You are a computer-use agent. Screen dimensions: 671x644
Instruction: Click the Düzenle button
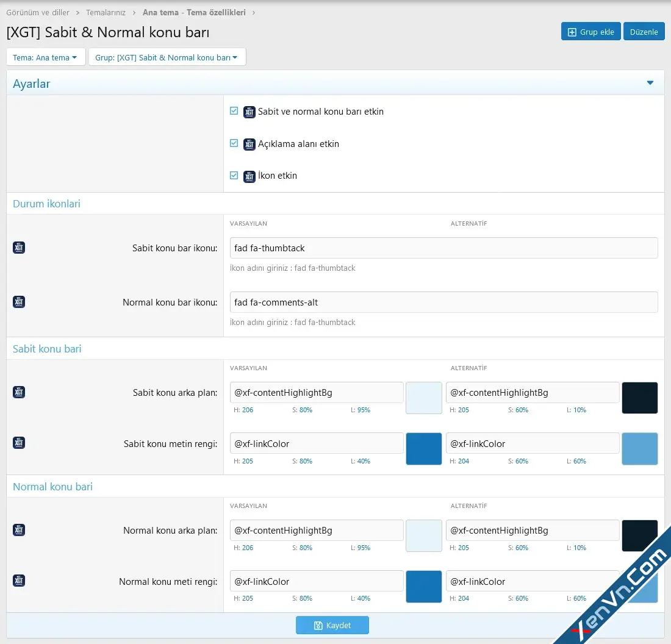pyautogui.click(x=644, y=32)
